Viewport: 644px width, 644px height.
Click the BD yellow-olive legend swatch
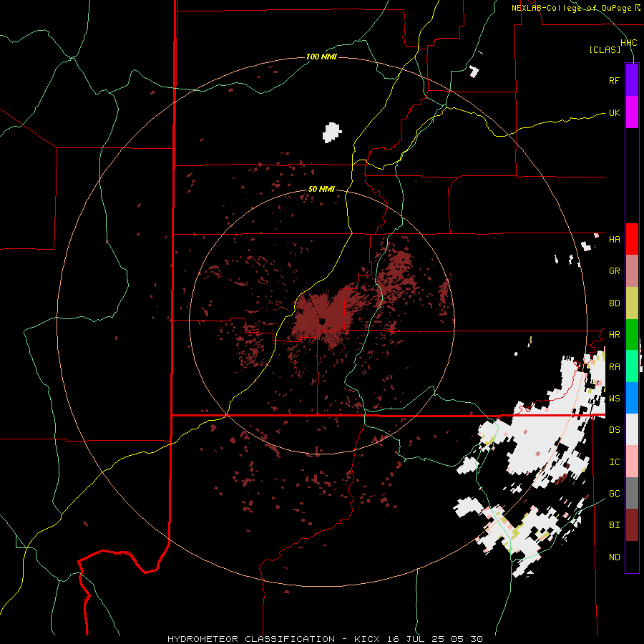[632, 303]
